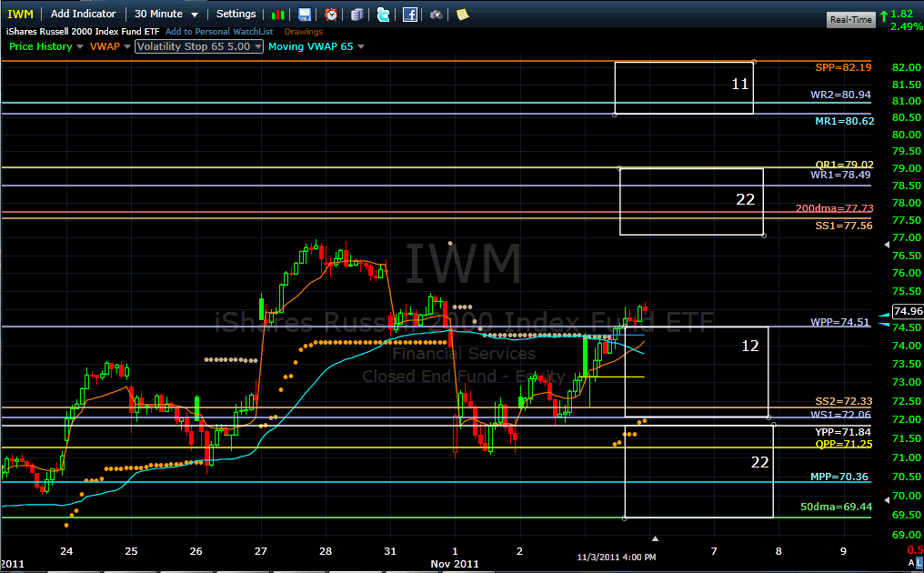Click the Nov 2011 month label
Image resolution: width=924 pixels, height=573 pixels.
click(x=455, y=564)
